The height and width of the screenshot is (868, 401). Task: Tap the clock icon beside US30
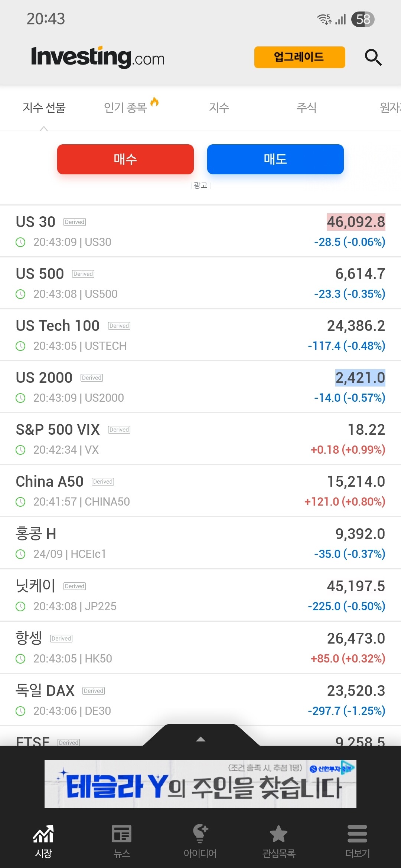pyautogui.click(x=21, y=242)
